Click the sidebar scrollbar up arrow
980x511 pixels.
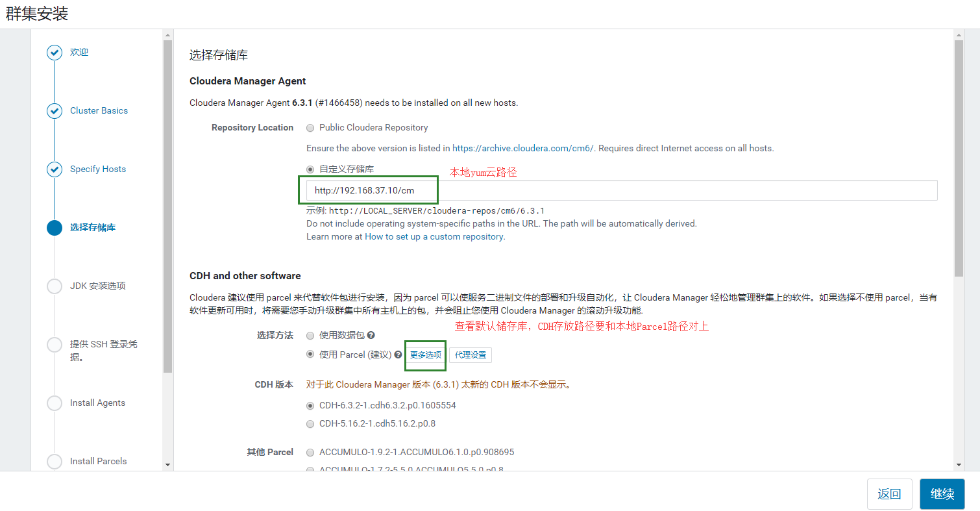pos(168,34)
